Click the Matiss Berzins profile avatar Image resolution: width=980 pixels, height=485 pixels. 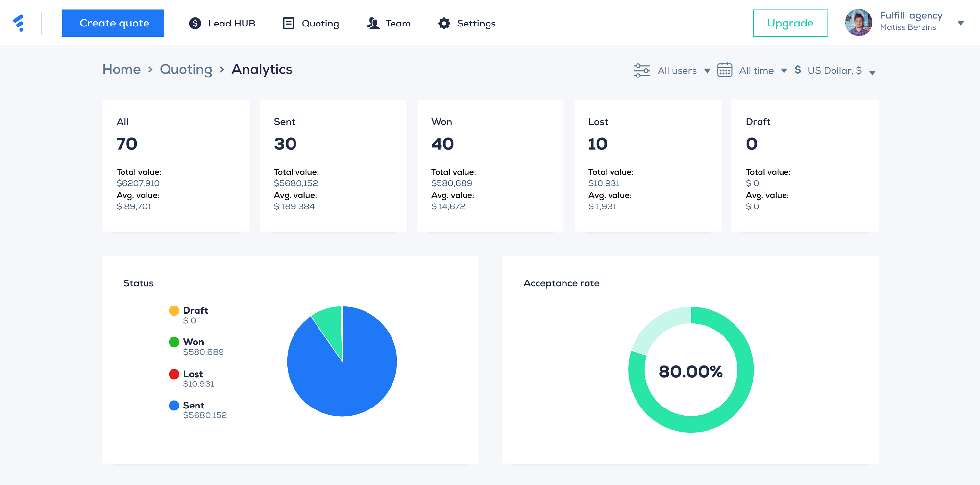pos(858,23)
